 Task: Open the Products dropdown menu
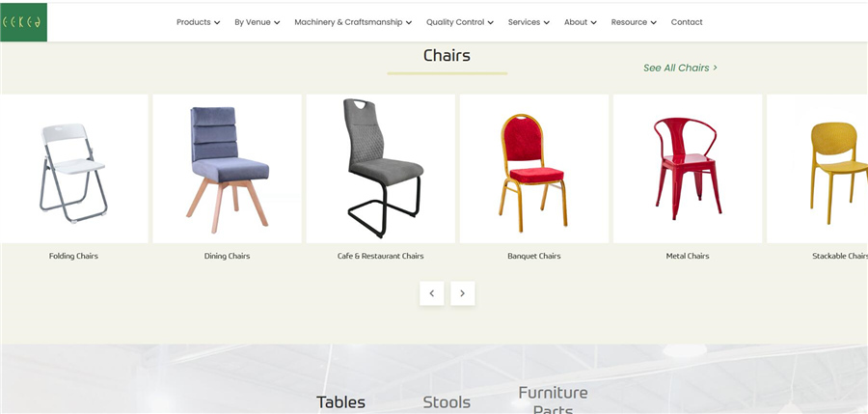point(198,22)
